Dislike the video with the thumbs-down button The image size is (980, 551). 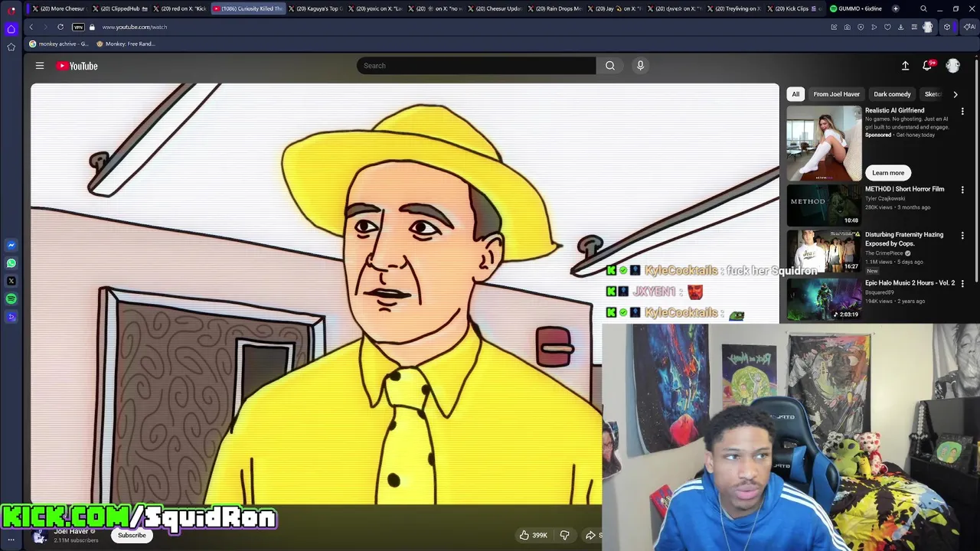coord(564,536)
